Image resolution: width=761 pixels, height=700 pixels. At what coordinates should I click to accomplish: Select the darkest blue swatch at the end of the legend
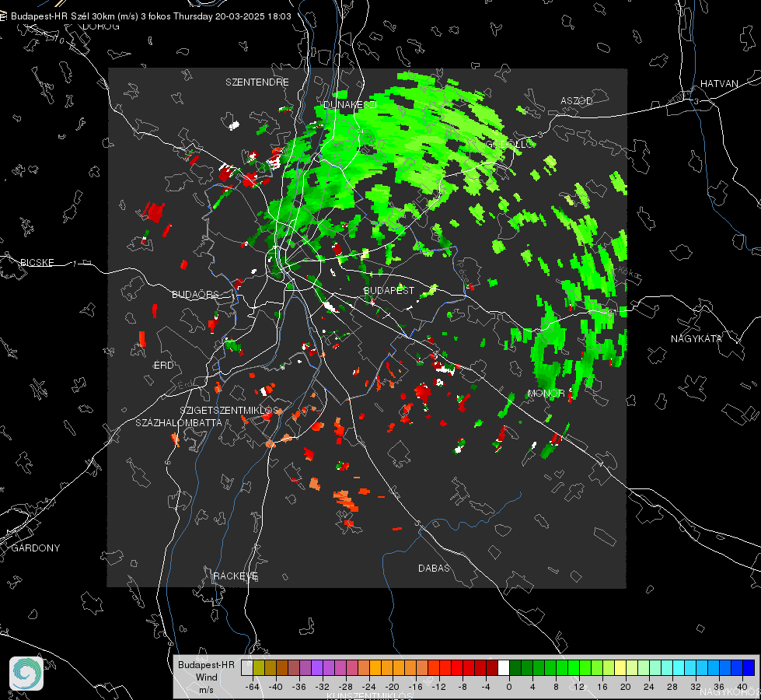(x=749, y=668)
